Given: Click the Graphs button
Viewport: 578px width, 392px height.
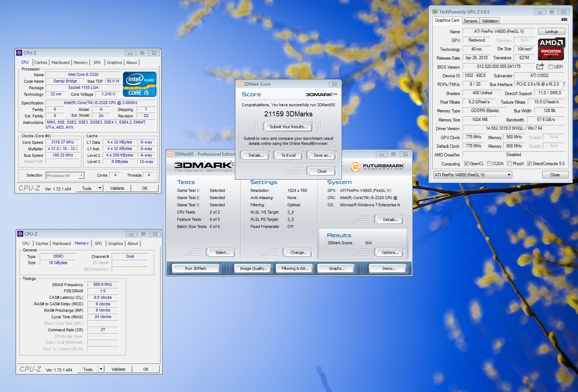Looking at the screenshot, I should click(x=337, y=268).
